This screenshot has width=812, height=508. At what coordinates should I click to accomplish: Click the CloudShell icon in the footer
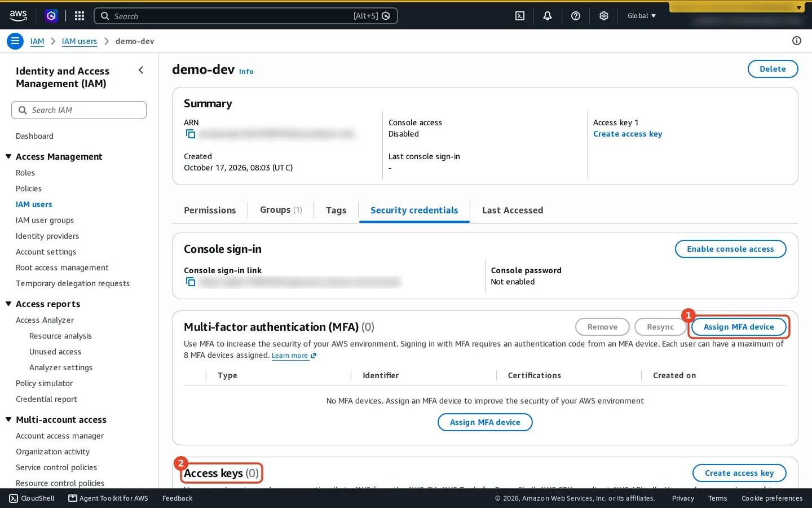click(14, 498)
